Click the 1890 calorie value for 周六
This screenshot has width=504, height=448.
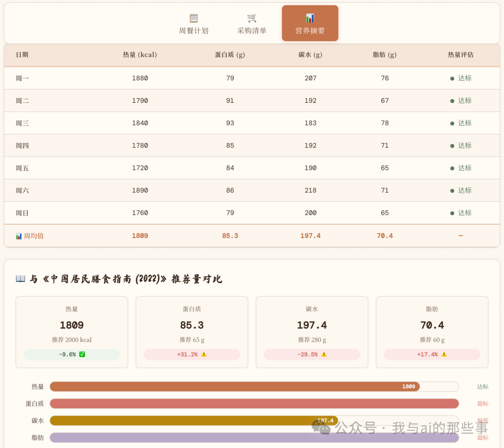point(140,191)
